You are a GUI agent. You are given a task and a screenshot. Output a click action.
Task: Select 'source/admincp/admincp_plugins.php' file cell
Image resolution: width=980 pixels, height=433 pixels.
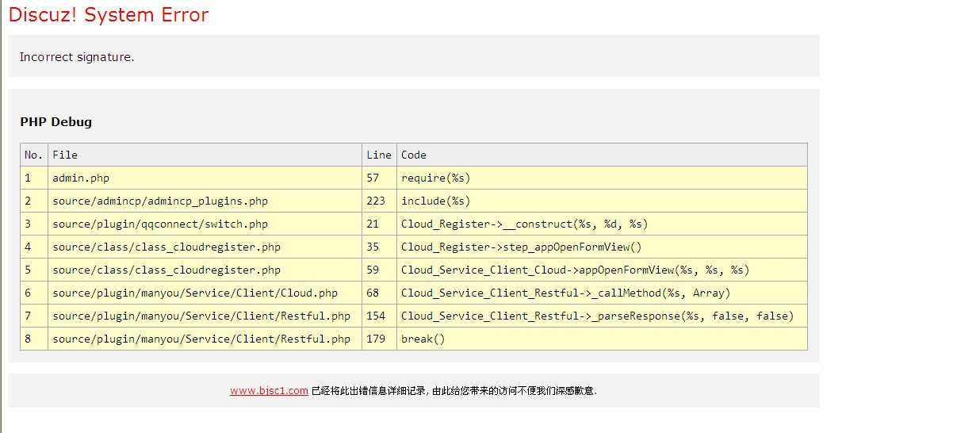click(205, 201)
